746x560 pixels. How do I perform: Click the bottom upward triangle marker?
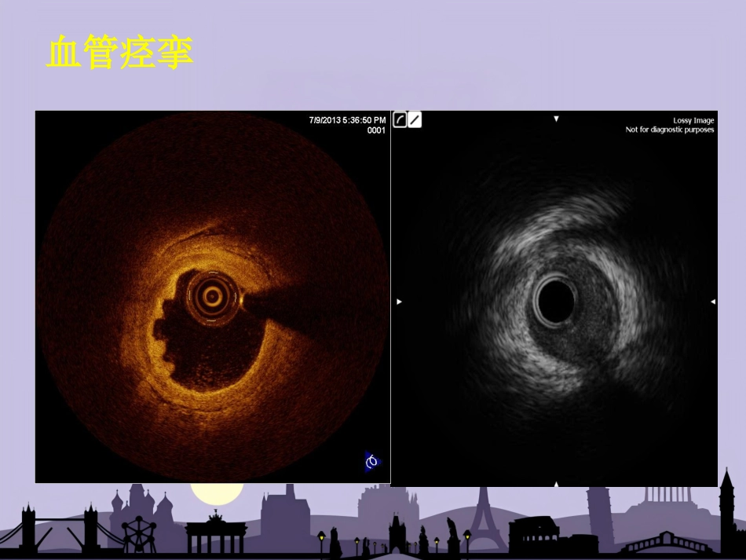pos(556,484)
